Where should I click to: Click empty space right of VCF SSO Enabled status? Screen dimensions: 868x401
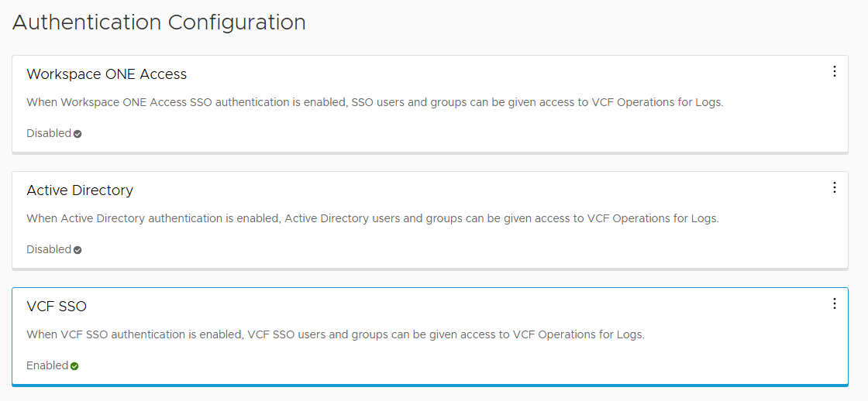[x=465, y=365]
